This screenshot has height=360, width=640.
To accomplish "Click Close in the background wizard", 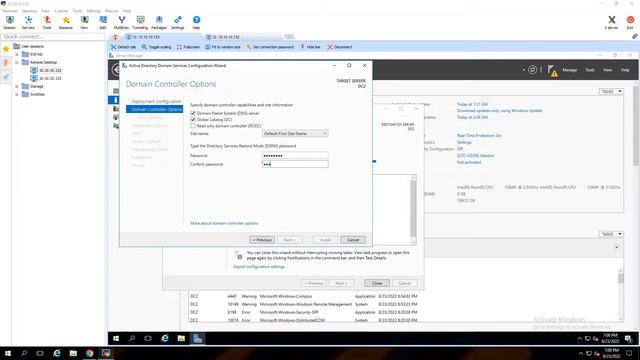I will [x=377, y=283].
